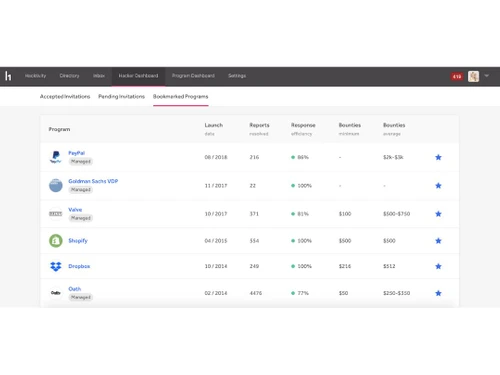Screen dimensions: 500x375
Task: Click PayPal's 86% response efficiency
Action: pyautogui.click(x=300, y=157)
